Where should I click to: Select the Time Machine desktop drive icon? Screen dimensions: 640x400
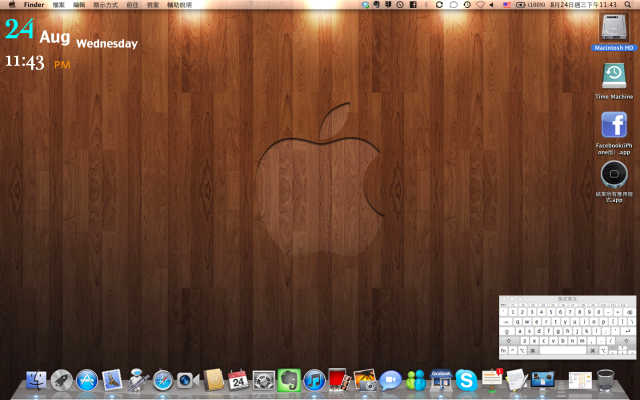[x=614, y=76]
